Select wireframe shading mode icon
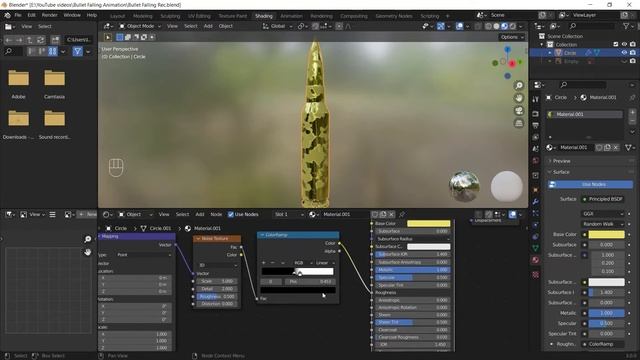640x360 pixels. (488, 26)
